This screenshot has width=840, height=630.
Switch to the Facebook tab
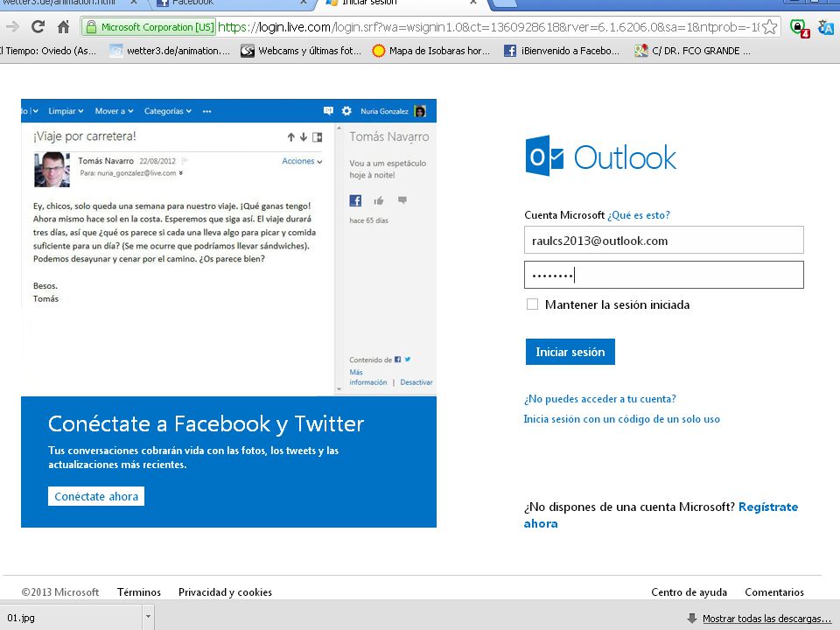pos(232,3)
